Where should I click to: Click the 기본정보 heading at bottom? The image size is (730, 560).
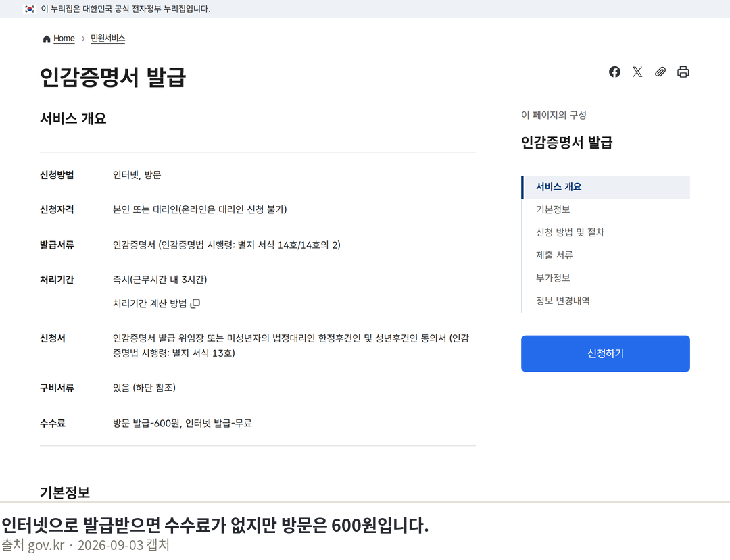pos(65,492)
